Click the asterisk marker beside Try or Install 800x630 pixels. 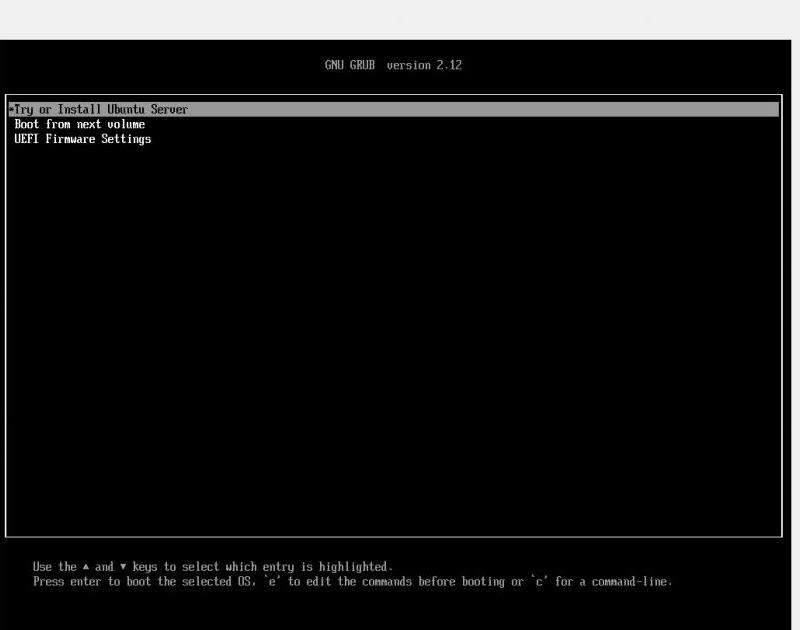click(x=11, y=109)
